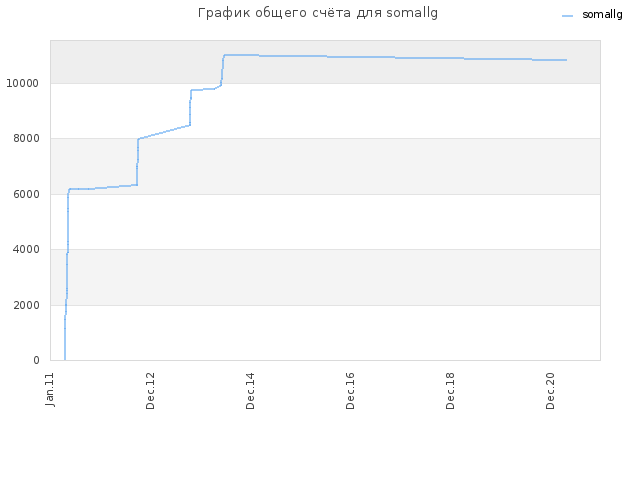The width and height of the screenshot is (640, 480).
Task: Select the 2000 y-axis label
Action: pyautogui.click(x=26, y=305)
